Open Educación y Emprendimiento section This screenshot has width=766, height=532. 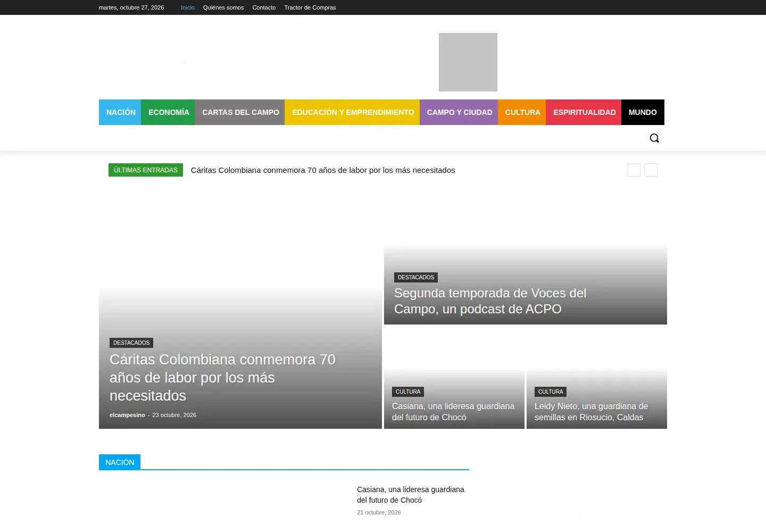point(352,112)
